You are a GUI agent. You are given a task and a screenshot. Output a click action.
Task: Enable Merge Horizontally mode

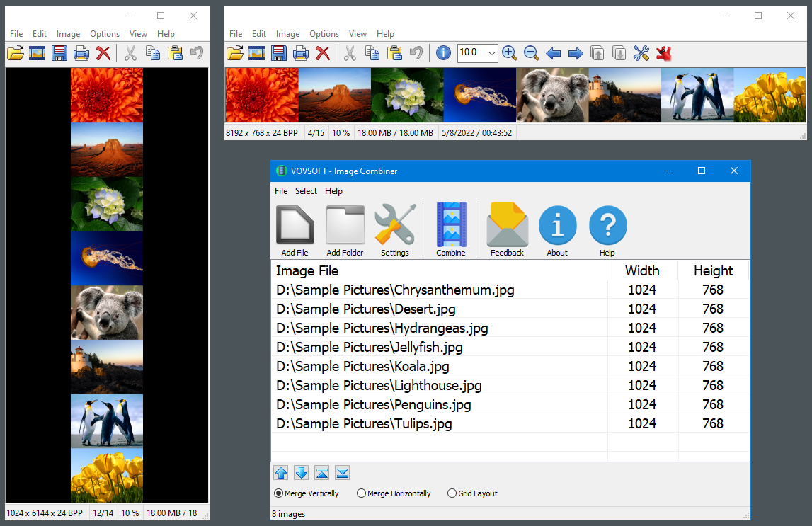(x=361, y=493)
